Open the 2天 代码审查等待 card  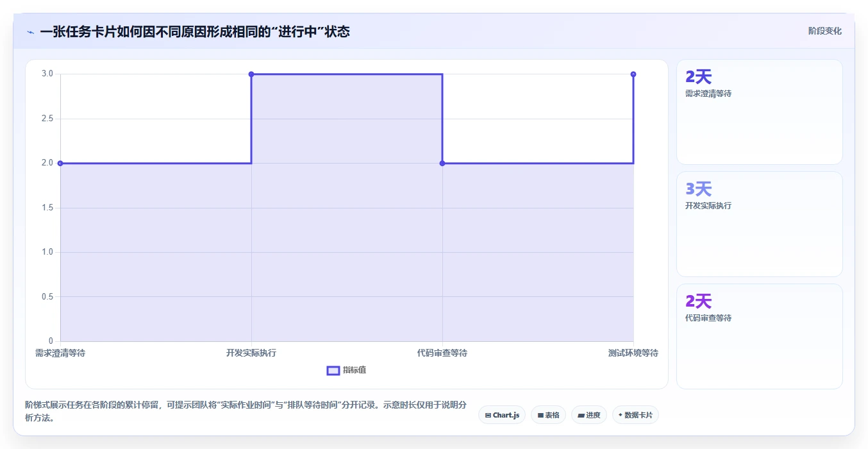760,336
